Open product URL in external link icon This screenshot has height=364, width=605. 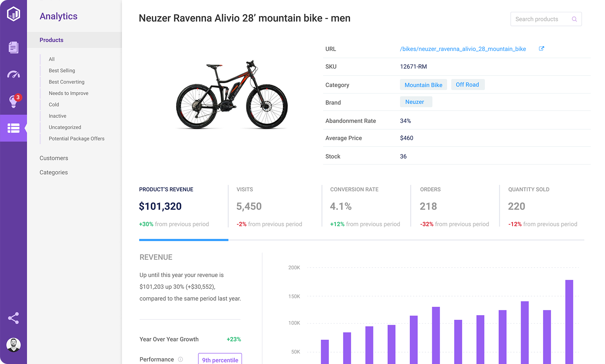pos(541,48)
